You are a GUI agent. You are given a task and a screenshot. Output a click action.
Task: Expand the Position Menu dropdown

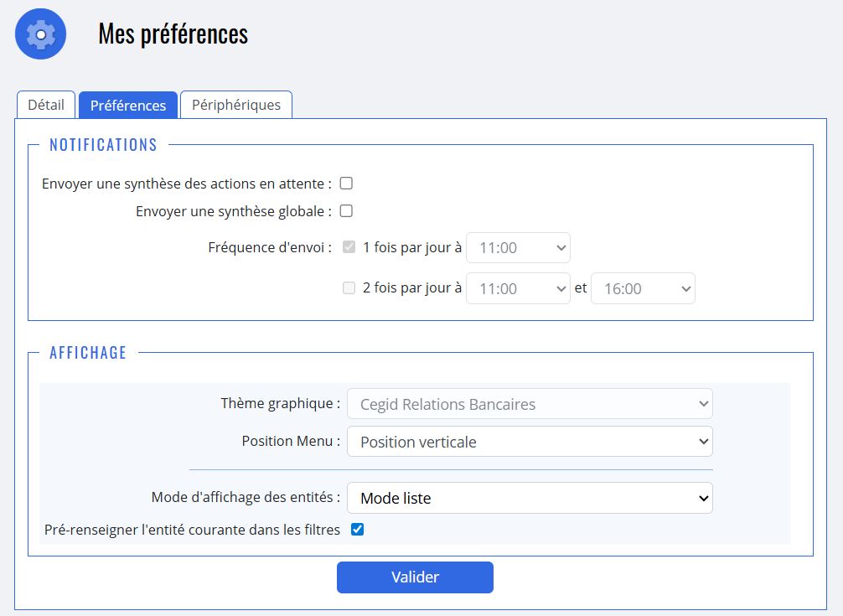(x=530, y=442)
